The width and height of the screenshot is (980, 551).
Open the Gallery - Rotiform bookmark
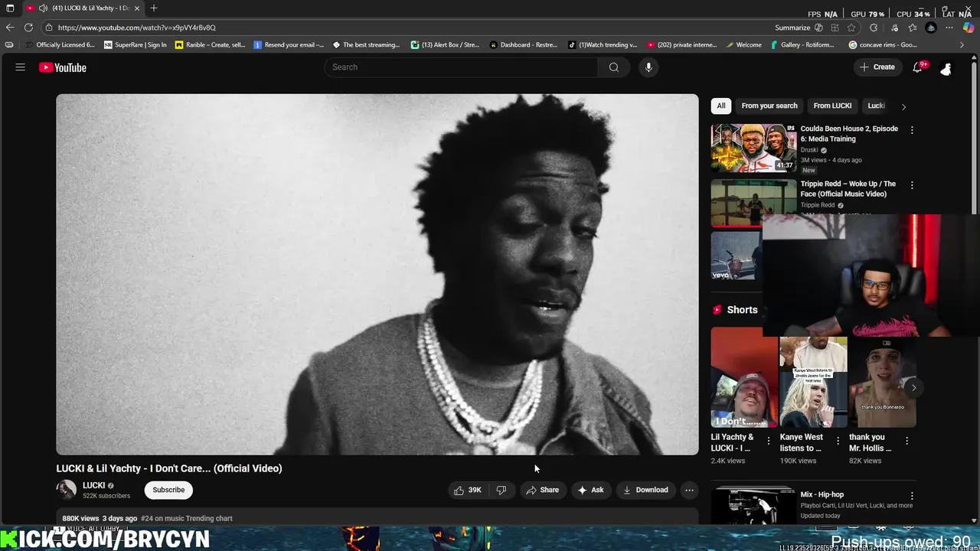tap(802, 45)
